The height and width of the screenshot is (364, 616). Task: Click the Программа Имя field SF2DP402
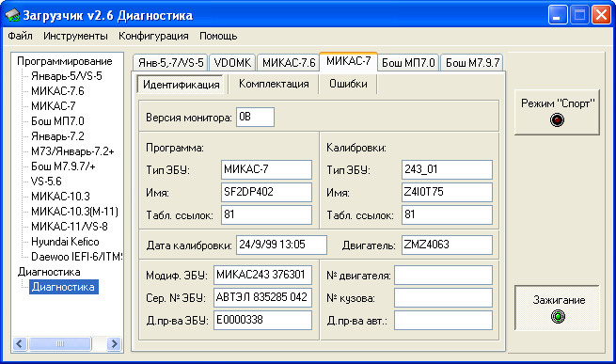point(266,192)
